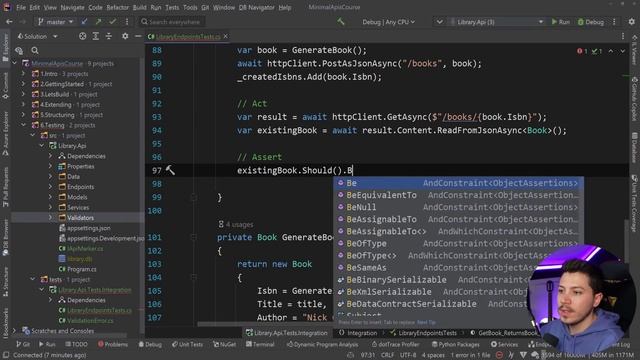The image size is (640, 360).
Task: Click the UTF-8 encoding in status bar
Action: tap(408, 355)
